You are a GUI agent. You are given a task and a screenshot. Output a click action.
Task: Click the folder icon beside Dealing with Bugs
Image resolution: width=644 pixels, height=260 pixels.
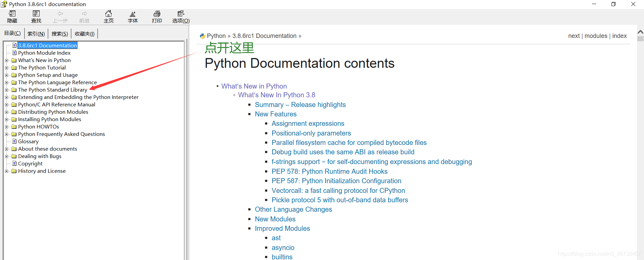[x=14, y=156]
